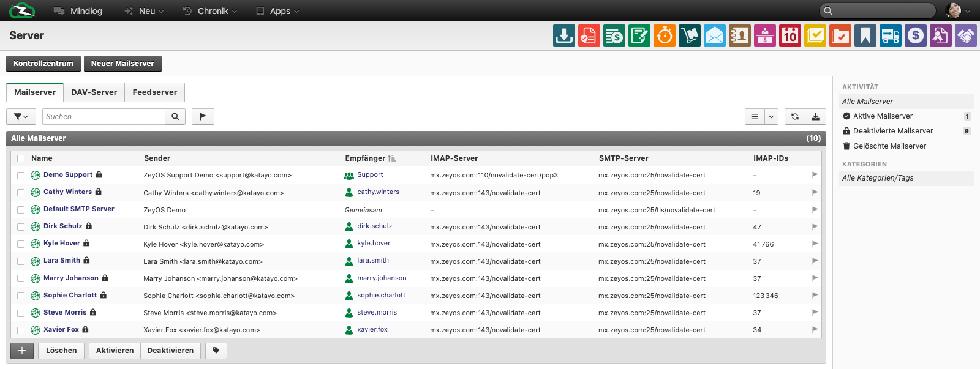Click the Suchen search input field
The height and width of the screenshot is (369, 980).
(x=104, y=116)
